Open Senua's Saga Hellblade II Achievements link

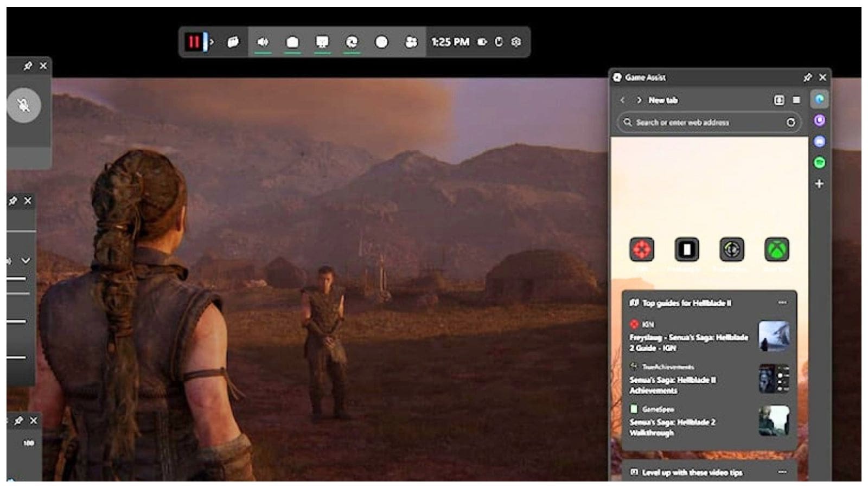click(673, 385)
